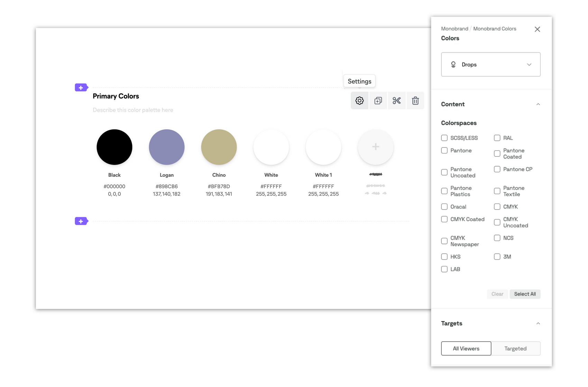Viewport: 588px width, 387px height.
Task: Toggle the CMYK Coated checkbox
Action: (444, 219)
